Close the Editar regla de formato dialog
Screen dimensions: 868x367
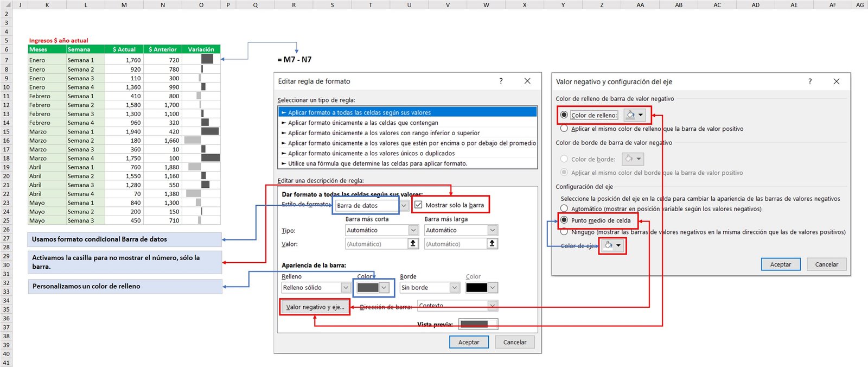coord(527,81)
